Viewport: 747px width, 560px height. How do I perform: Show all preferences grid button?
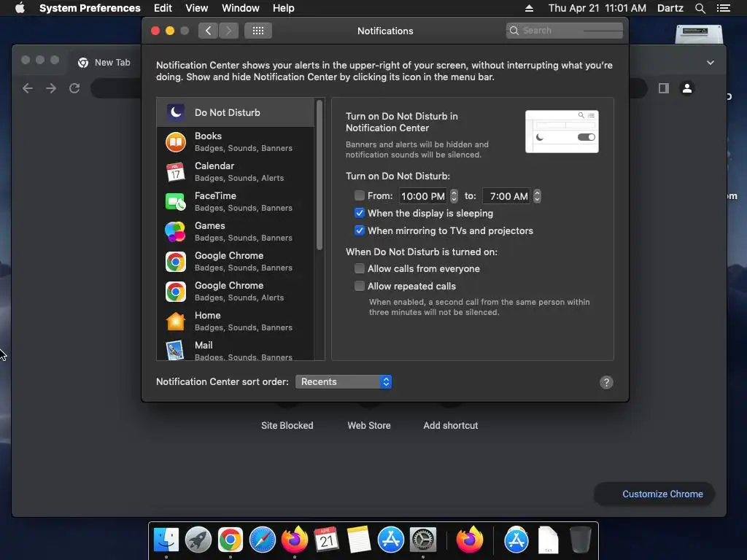pos(258,31)
